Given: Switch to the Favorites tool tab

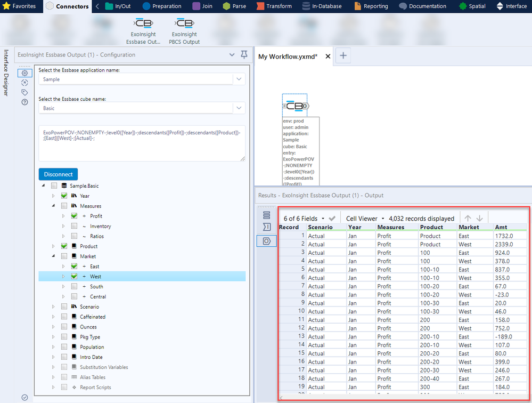Looking at the screenshot, I should point(19,6).
